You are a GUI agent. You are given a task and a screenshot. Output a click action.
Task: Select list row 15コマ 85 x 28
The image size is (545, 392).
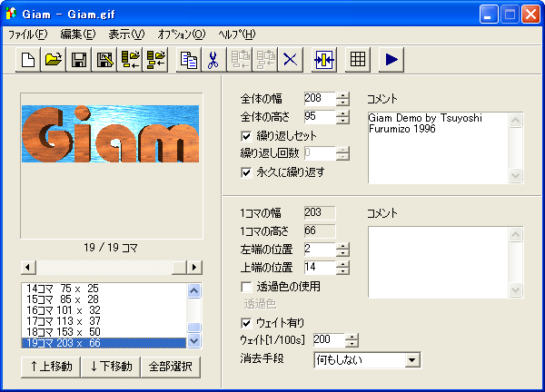[104, 299]
